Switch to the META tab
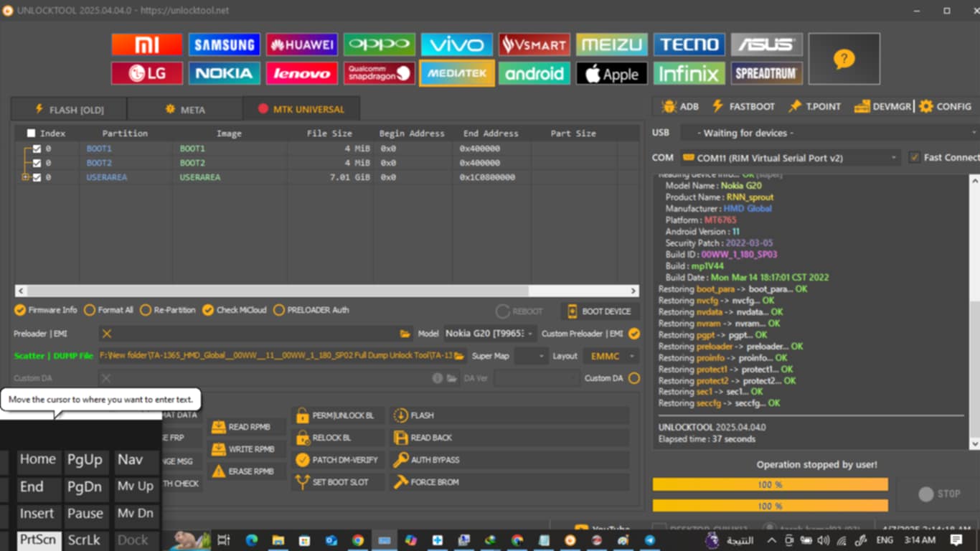The image size is (980, 551). tap(185, 110)
